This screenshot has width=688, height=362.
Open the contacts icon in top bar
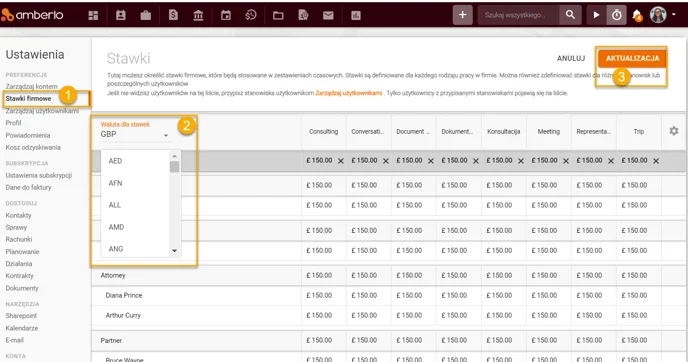click(x=121, y=15)
